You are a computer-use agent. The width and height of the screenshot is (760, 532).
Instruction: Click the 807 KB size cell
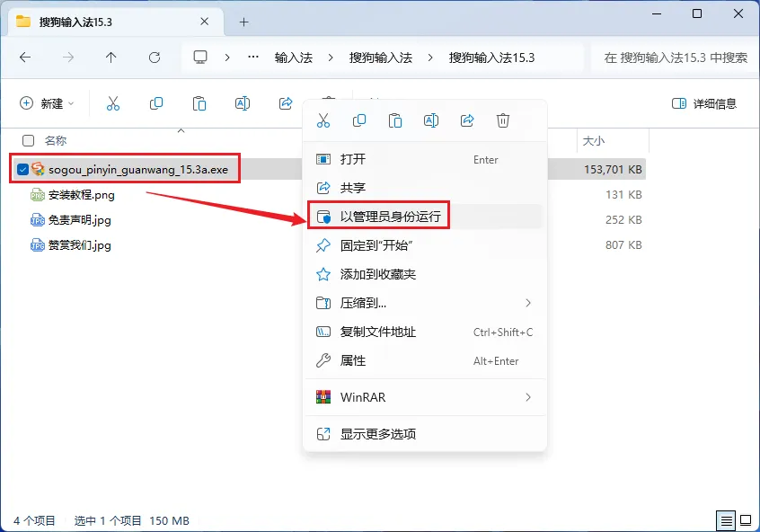[x=623, y=245]
